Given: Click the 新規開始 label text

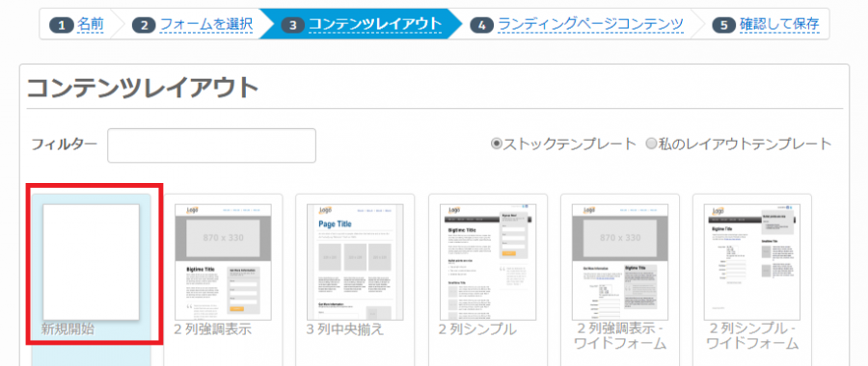Looking at the screenshot, I should [x=68, y=329].
